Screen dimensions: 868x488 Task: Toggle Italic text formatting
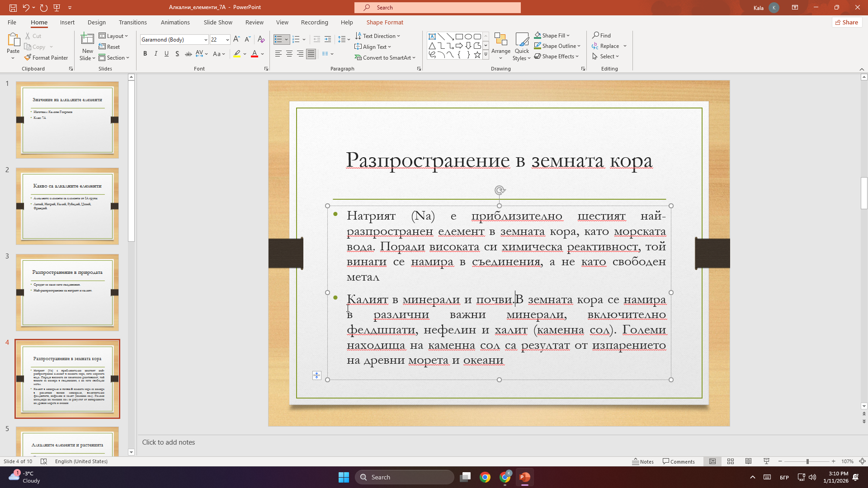156,54
